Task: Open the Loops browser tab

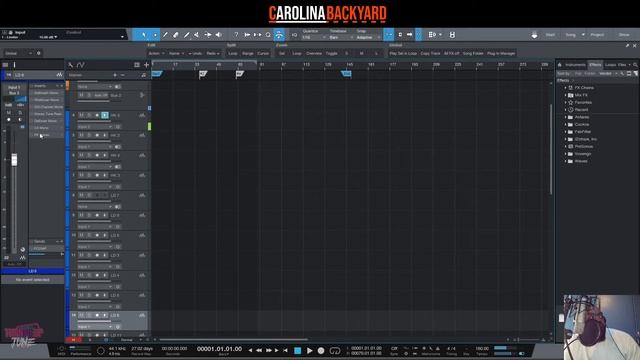Action: coord(610,65)
